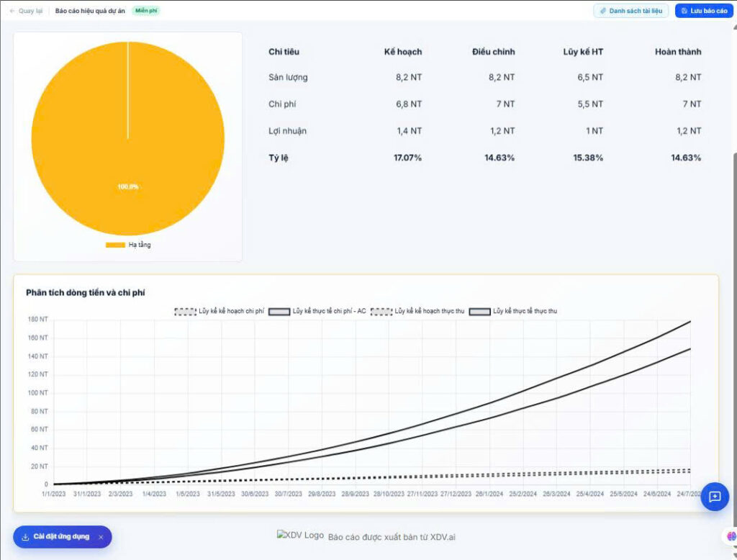Open the floating chat message icon
The height and width of the screenshot is (560, 737).
715,497
